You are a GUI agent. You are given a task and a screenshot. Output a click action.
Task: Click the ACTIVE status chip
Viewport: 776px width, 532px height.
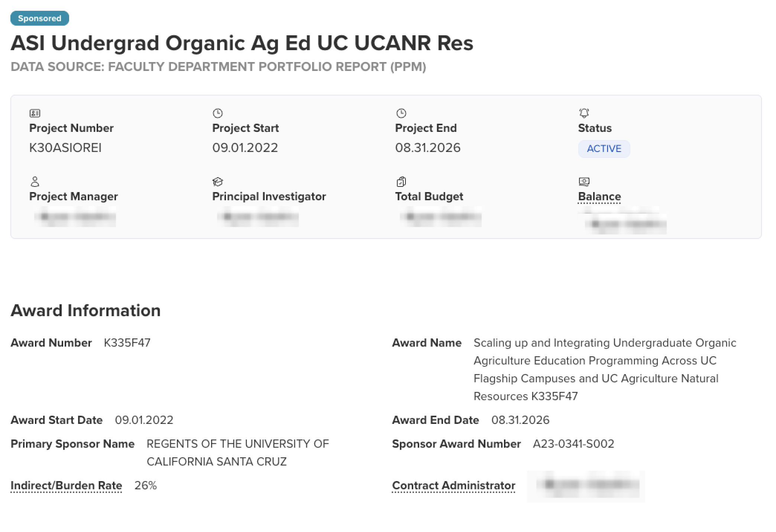(604, 149)
